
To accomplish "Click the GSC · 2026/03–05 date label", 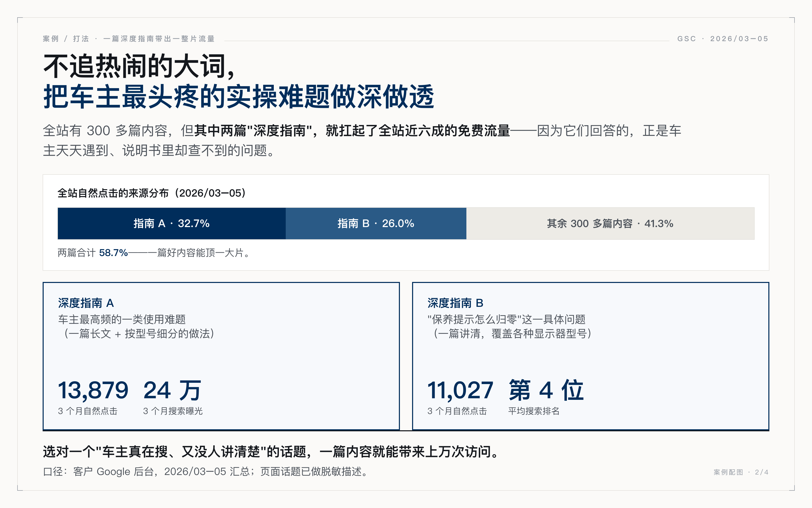I will tap(723, 39).
